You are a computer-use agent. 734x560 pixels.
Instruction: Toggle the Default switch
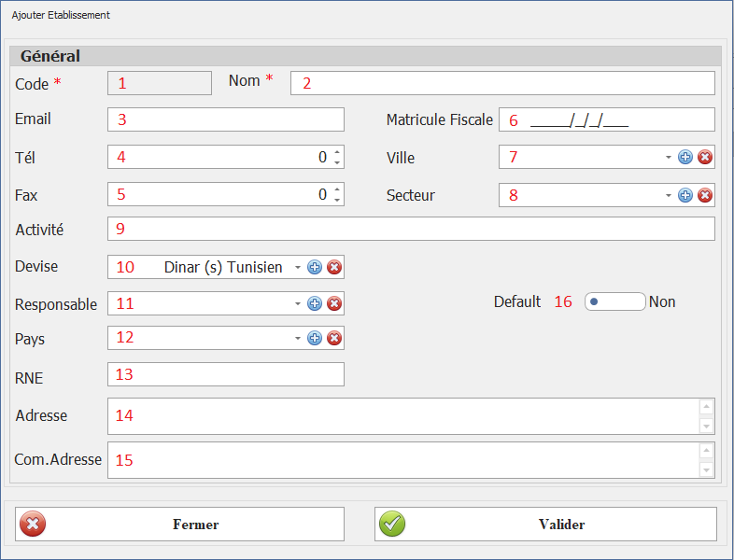(x=614, y=301)
